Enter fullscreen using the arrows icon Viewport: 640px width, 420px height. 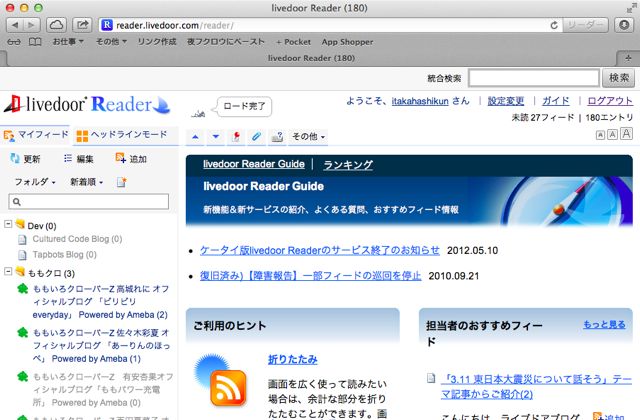pyautogui.click(x=632, y=8)
